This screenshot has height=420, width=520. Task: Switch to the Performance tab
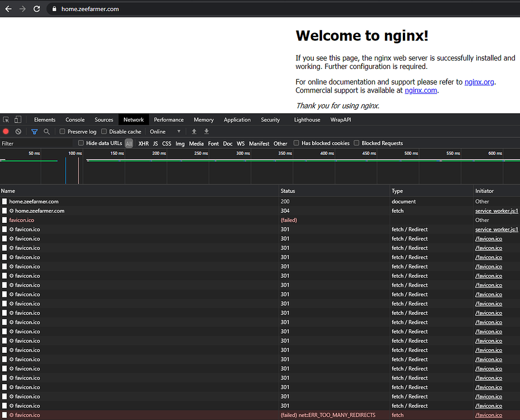click(169, 120)
